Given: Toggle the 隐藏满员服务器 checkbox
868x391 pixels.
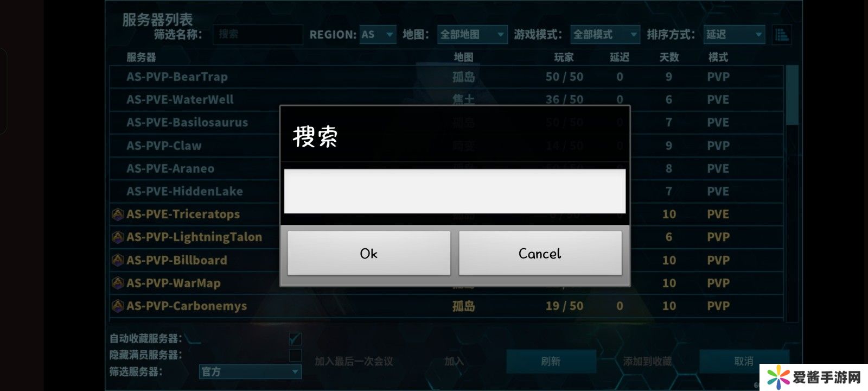Looking at the screenshot, I should pos(295,355).
